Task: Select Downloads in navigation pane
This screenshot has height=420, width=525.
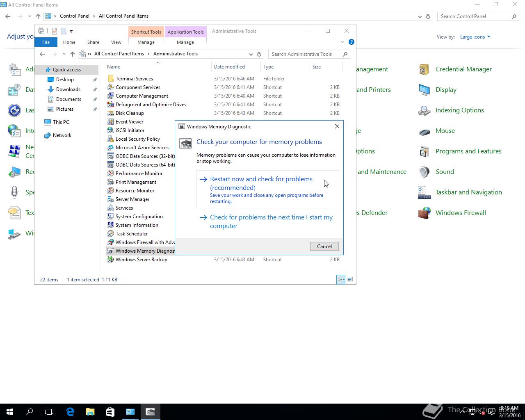Action: [68, 89]
